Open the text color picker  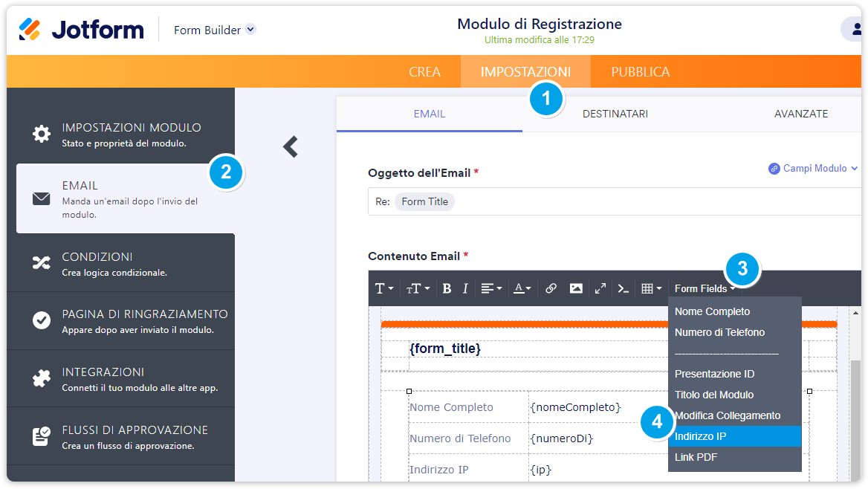[522, 288]
